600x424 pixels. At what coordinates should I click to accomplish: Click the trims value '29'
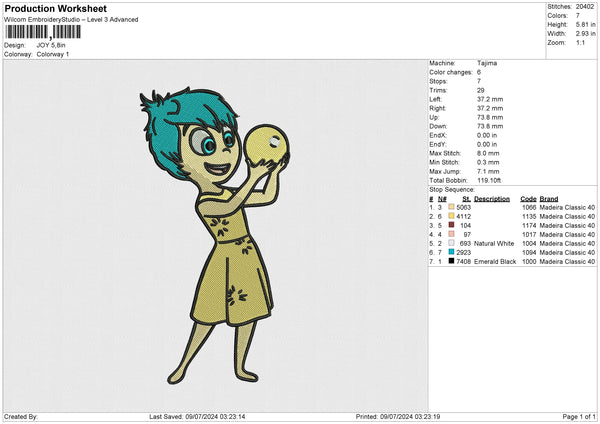(x=481, y=90)
